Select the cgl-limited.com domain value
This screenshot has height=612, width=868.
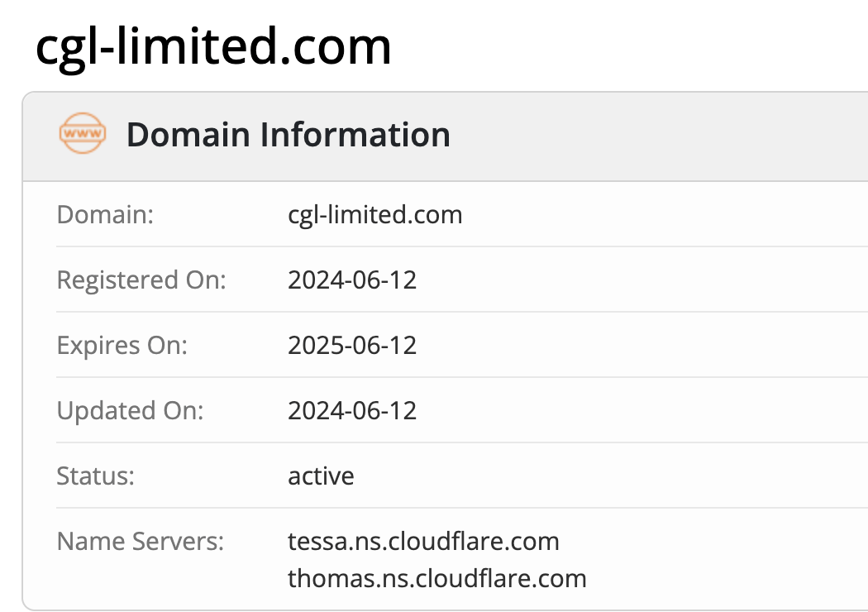(374, 215)
